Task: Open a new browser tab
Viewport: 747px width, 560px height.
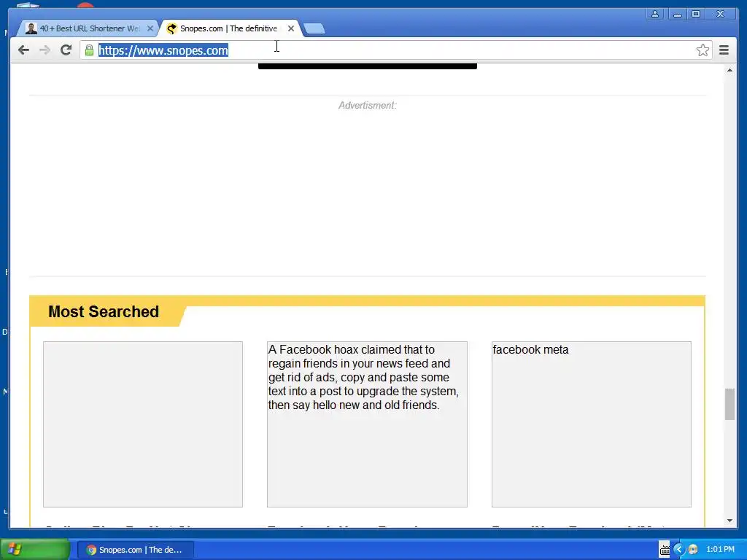Action: [x=314, y=29]
